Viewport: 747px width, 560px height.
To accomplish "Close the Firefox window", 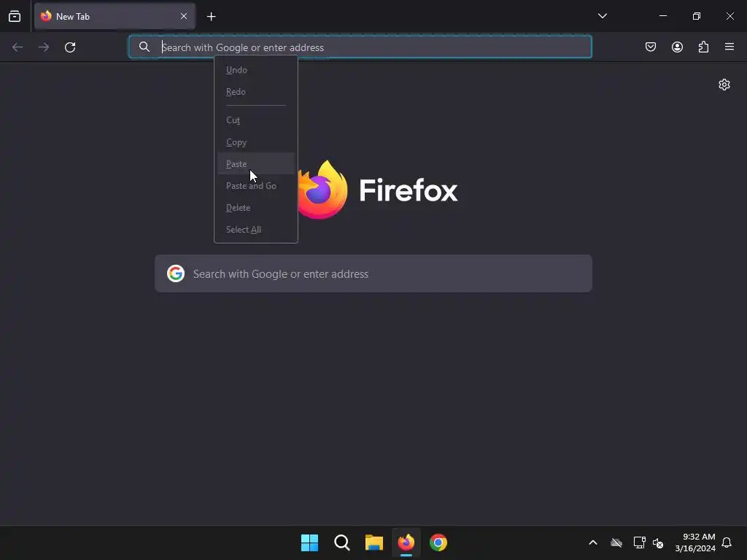I will [729, 16].
